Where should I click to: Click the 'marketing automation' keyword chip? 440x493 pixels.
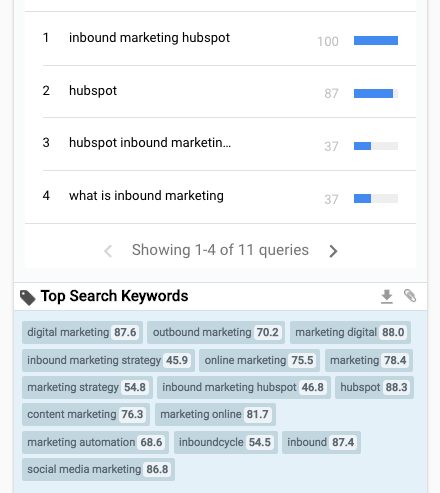(x=95, y=442)
